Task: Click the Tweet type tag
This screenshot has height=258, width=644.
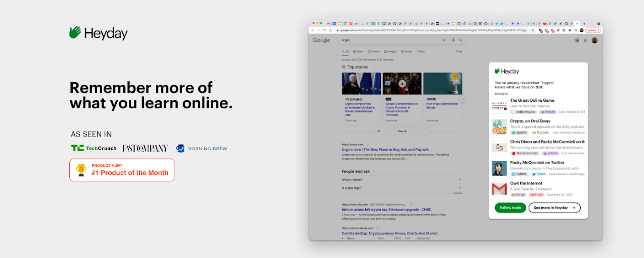Action: tap(539, 174)
